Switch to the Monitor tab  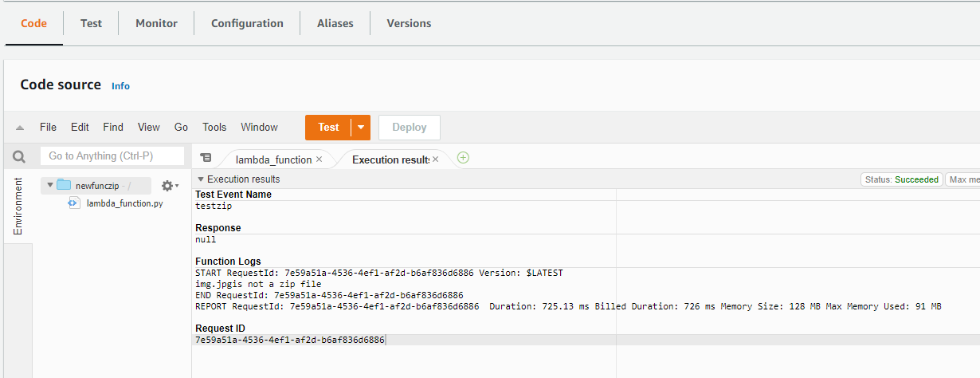coord(156,23)
